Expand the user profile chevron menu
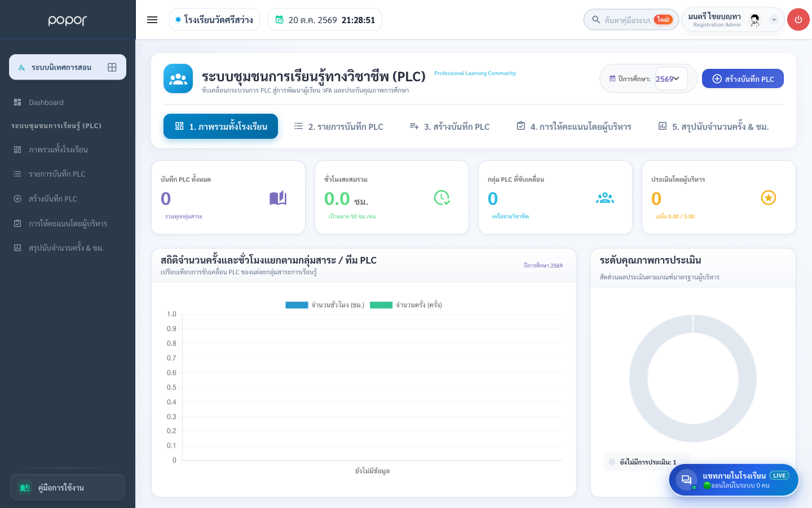 point(774,20)
